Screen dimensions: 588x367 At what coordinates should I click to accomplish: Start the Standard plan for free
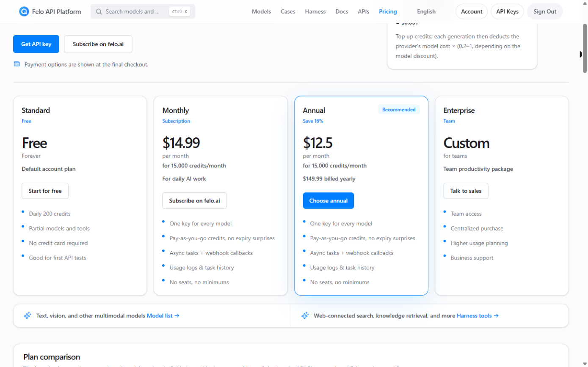point(45,191)
